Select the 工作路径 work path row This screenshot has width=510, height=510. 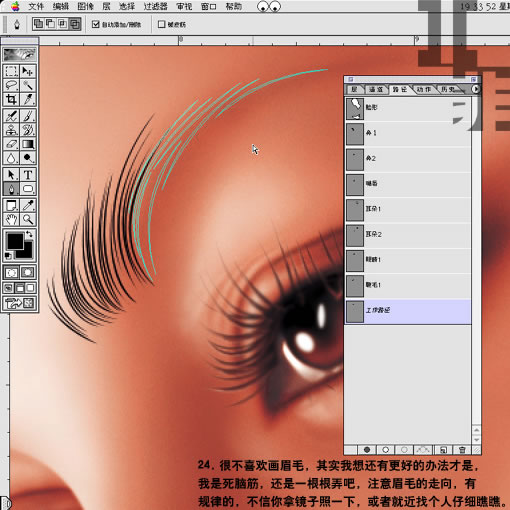point(408,311)
